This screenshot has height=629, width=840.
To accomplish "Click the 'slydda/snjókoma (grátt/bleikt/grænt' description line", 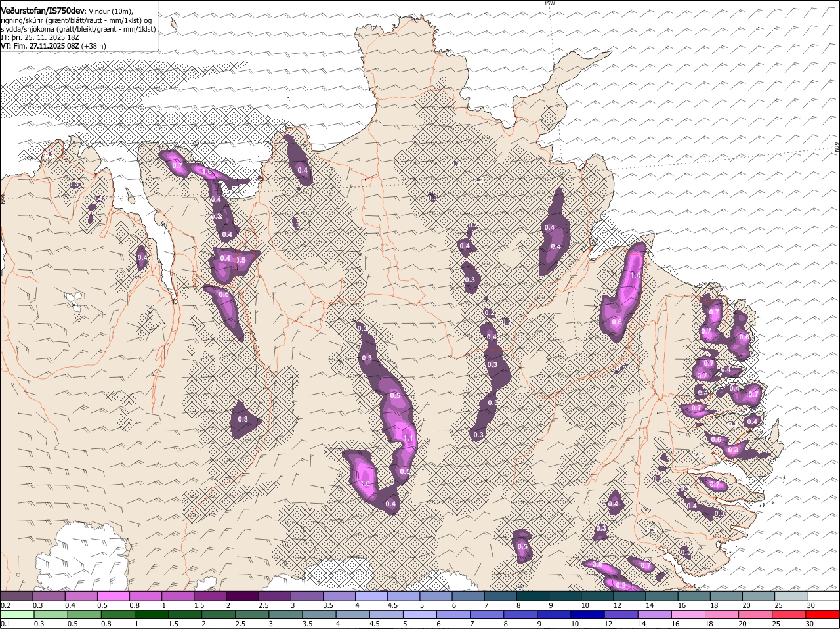I will click(x=78, y=30).
